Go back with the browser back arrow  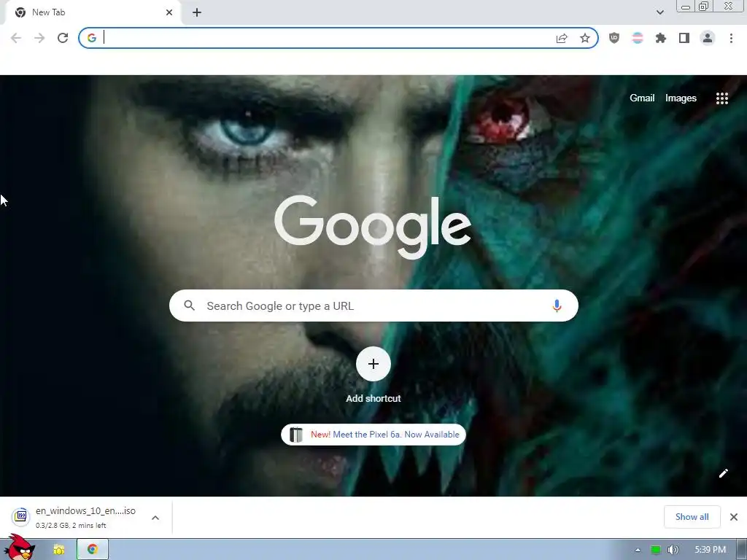click(16, 38)
